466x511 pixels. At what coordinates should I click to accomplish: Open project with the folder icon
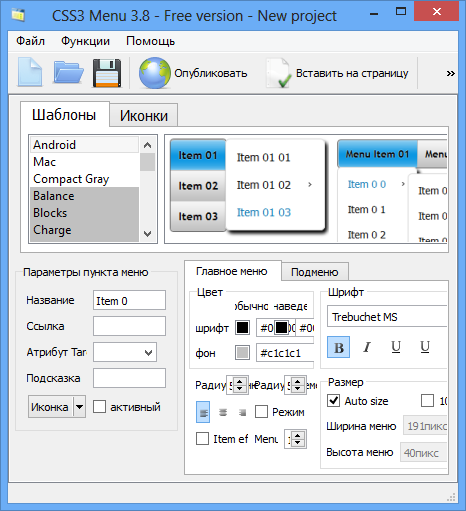pyautogui.click(x=68, y=72)
